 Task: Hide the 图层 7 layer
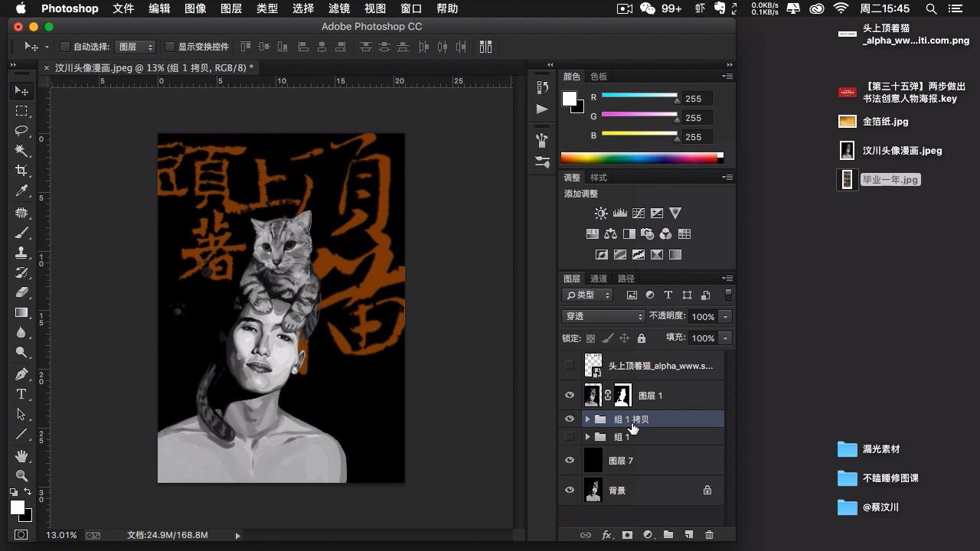click(x=569, y=461)
